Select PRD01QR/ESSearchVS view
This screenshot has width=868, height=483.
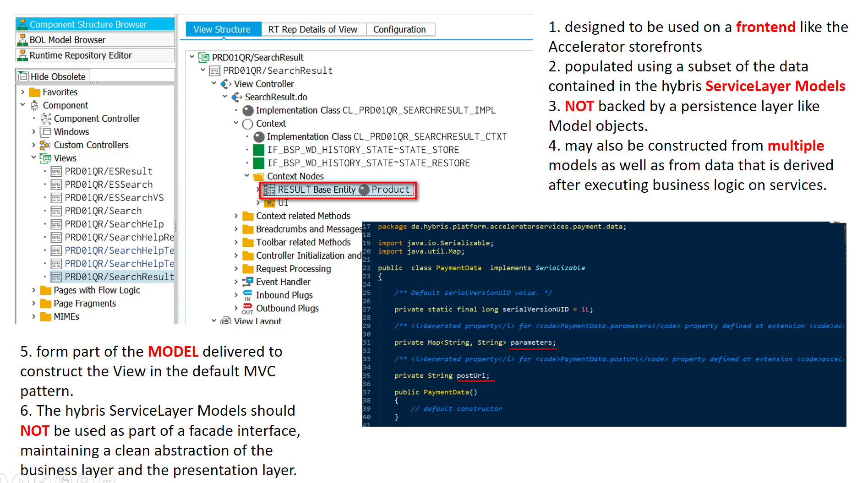[114, 198]
